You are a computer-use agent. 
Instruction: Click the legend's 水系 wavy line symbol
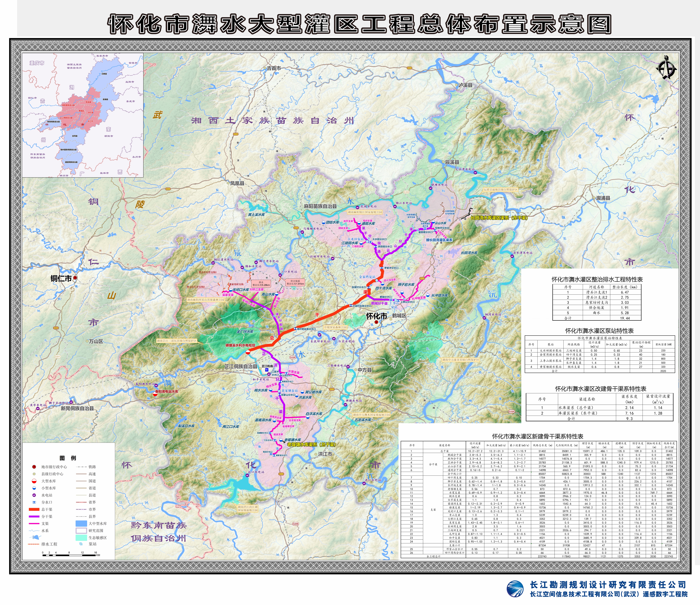[x=34, y=531]
